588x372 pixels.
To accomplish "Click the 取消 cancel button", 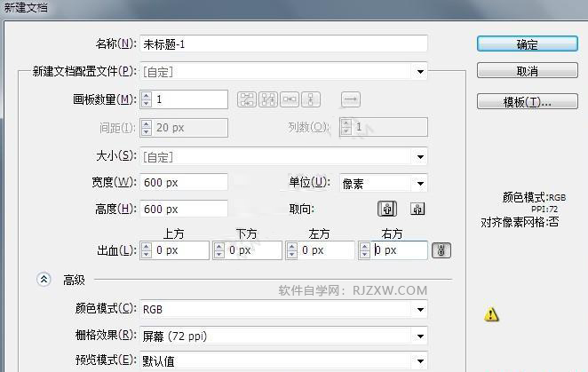I will click(x=528, y=70).
